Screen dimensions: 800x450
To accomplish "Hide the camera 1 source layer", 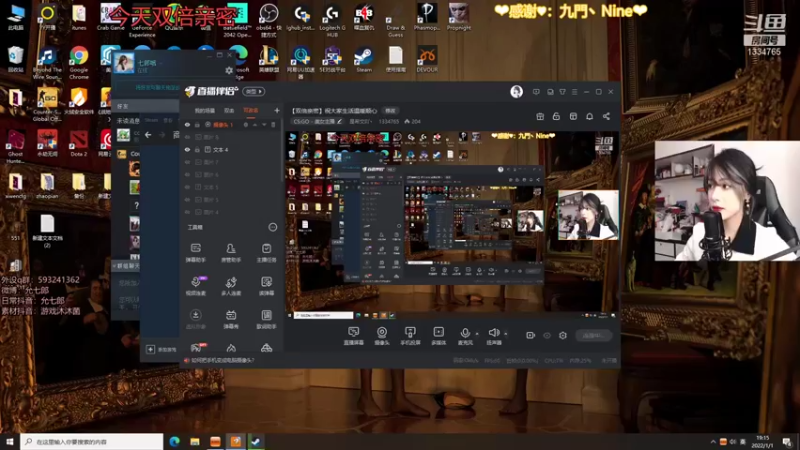I will pos(187,124).
